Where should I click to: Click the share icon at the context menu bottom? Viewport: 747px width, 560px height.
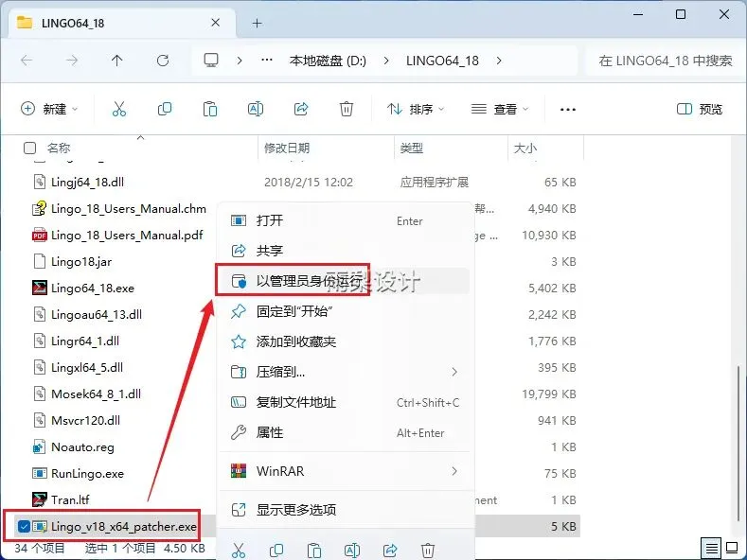pos(390,550)
